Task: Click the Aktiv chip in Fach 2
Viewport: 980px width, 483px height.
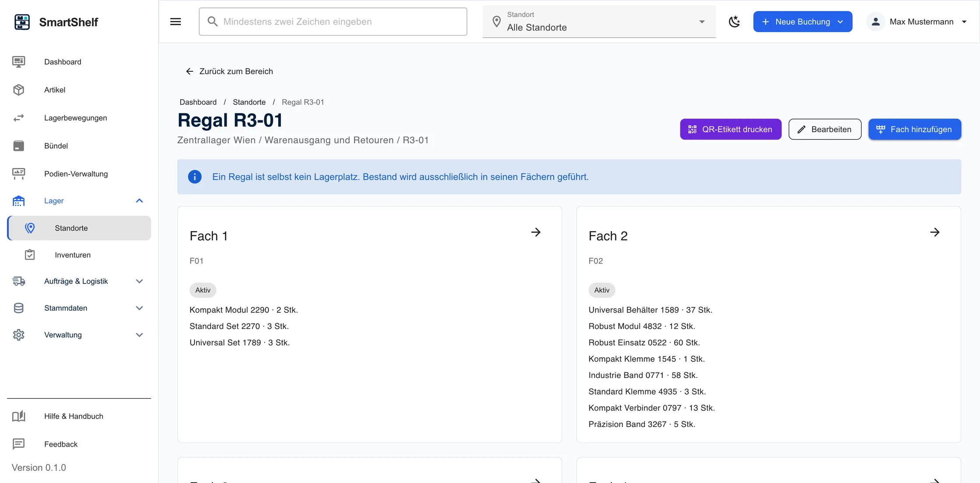Action: pyautogui.click(x=602, y=290)
